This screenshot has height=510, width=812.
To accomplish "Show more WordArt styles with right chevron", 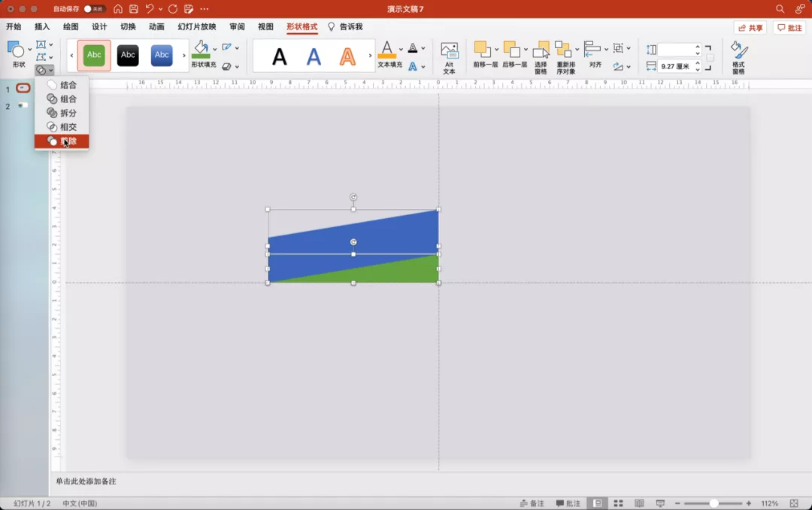I will click(370, 56).
